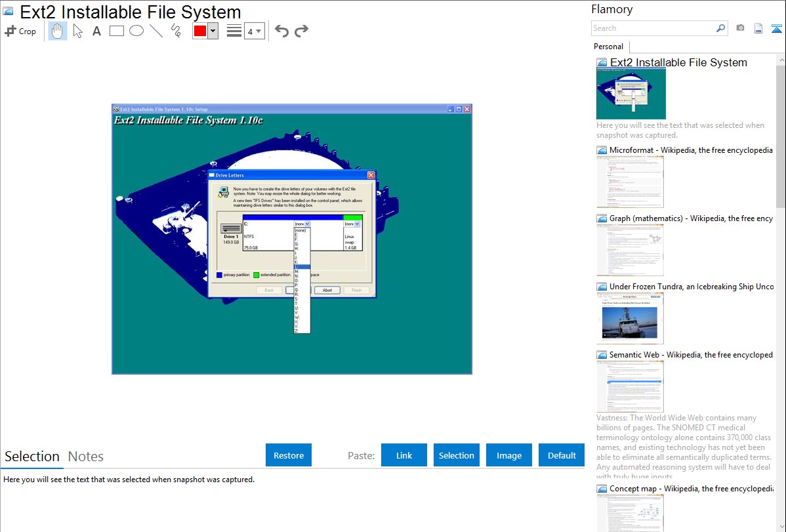Open Microformat Wikipedia snapshot thumbnail
The height and width of the screenshot is (532, 786).
630,182
